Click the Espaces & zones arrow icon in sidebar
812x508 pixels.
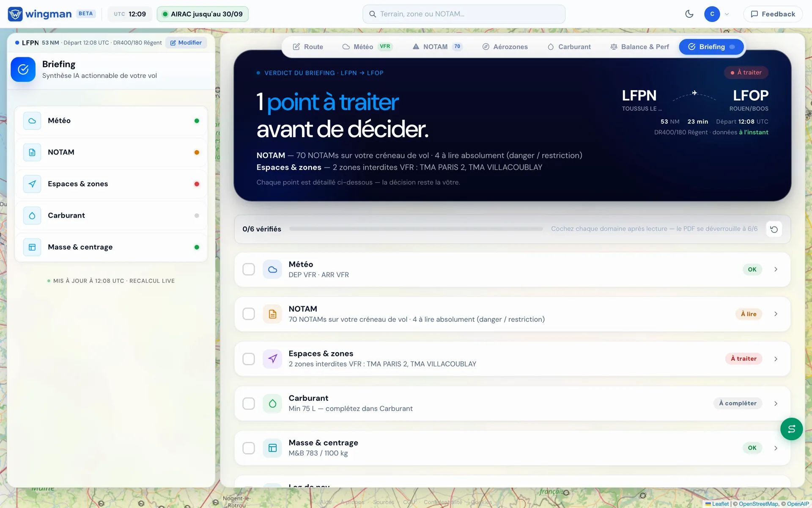pos(32,184)
